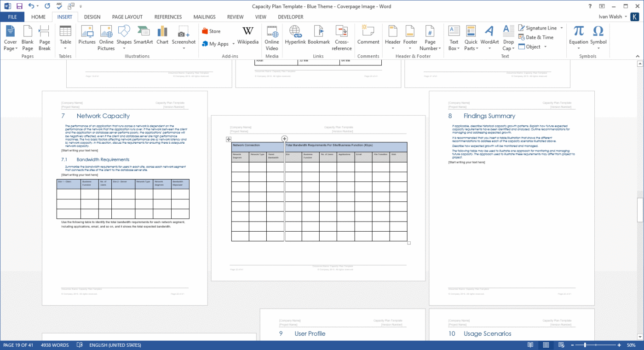Switch to the MAILINGS tab

[204, 17]
